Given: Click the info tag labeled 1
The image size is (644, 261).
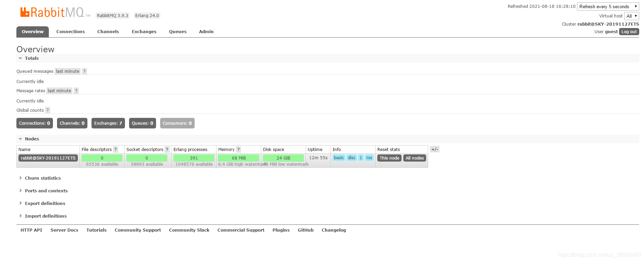Looking at the screenshot, I should point(361,158).
